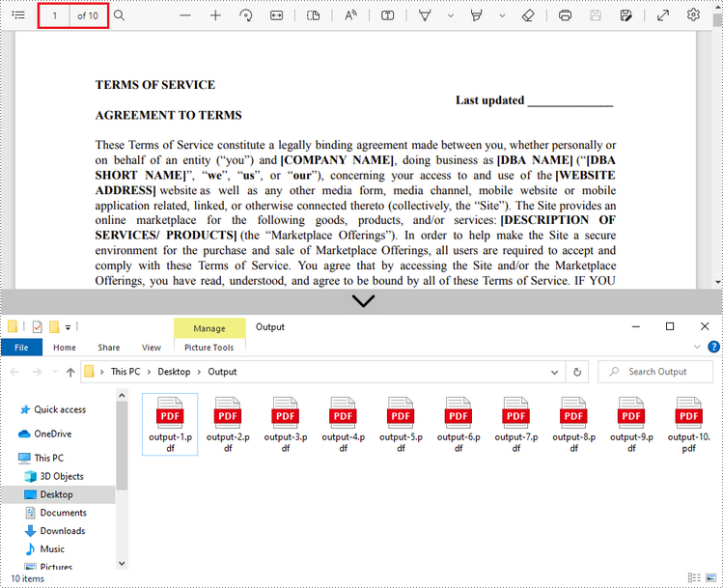Select output-10.pdf file
723x588 pixels.
tap(689, 424)
